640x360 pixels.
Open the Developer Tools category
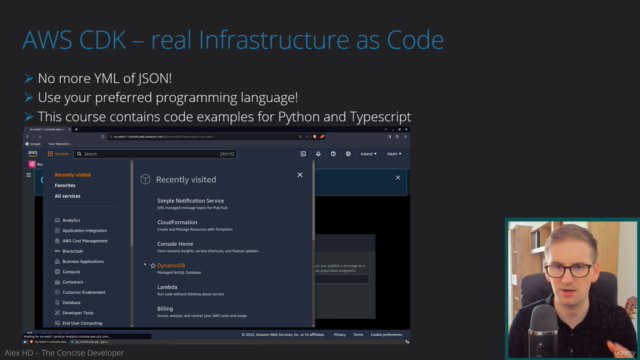(x=78, y=313)
